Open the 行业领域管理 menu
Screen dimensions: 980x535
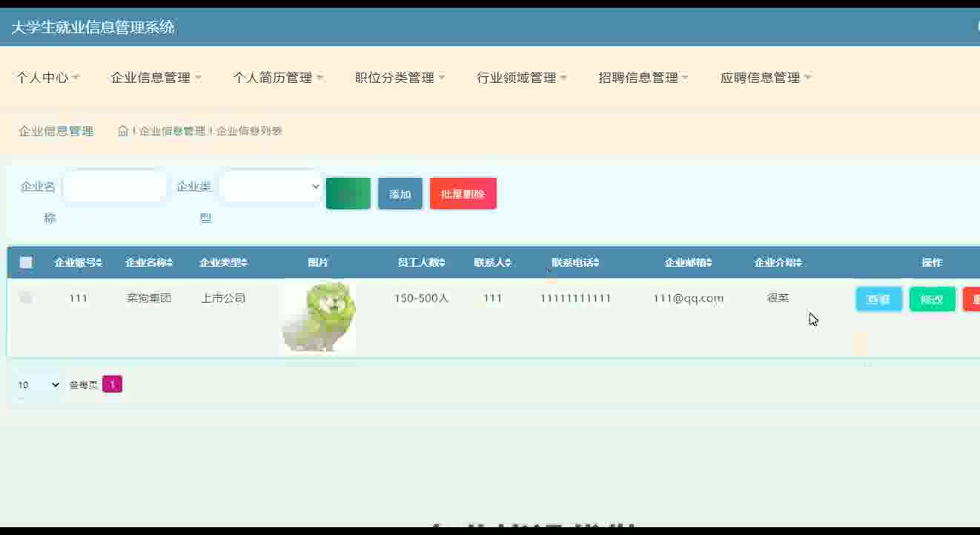point(522,78)
